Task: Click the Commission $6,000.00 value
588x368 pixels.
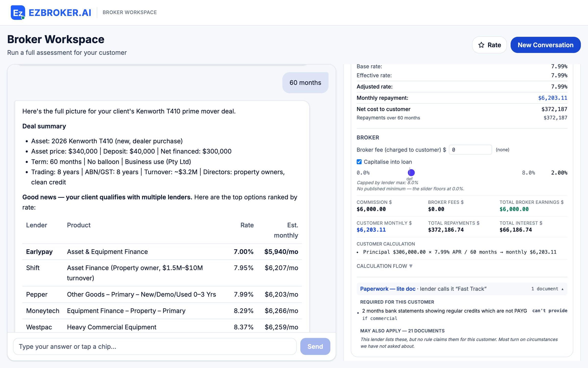Action: click(371, 209)
